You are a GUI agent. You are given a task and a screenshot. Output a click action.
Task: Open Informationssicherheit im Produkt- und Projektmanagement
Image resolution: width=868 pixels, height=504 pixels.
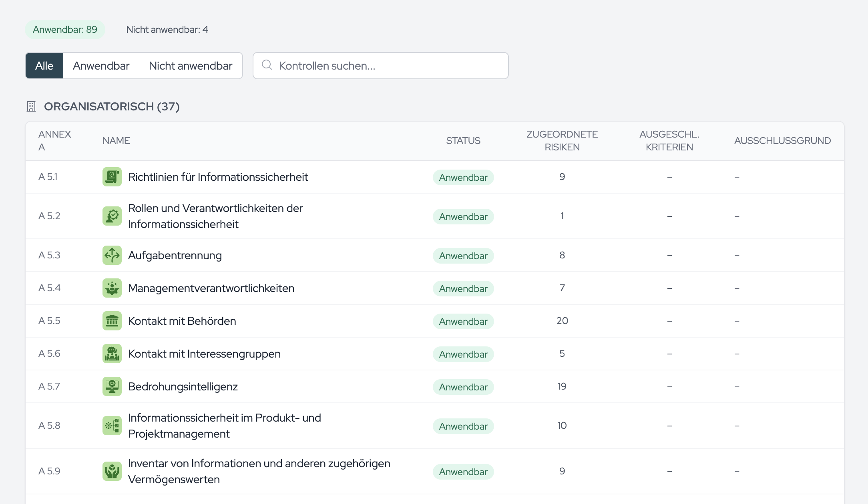[x=225, y=426]
